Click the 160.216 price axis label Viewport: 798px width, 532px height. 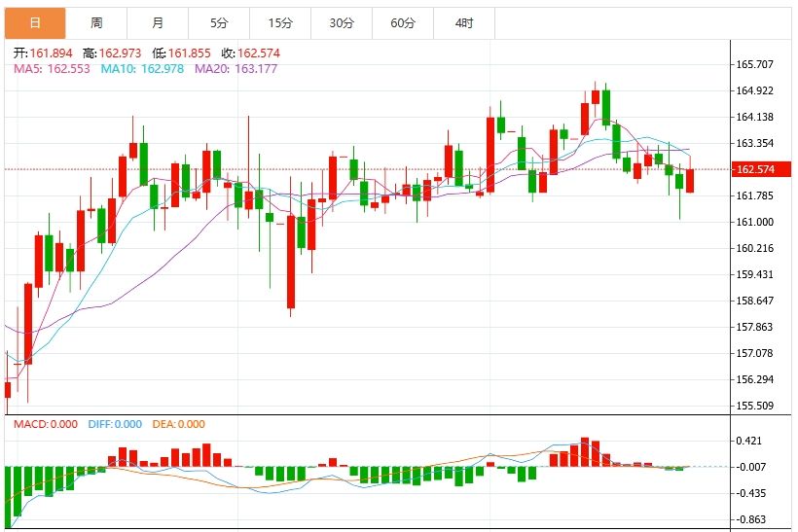pos(755,248)
